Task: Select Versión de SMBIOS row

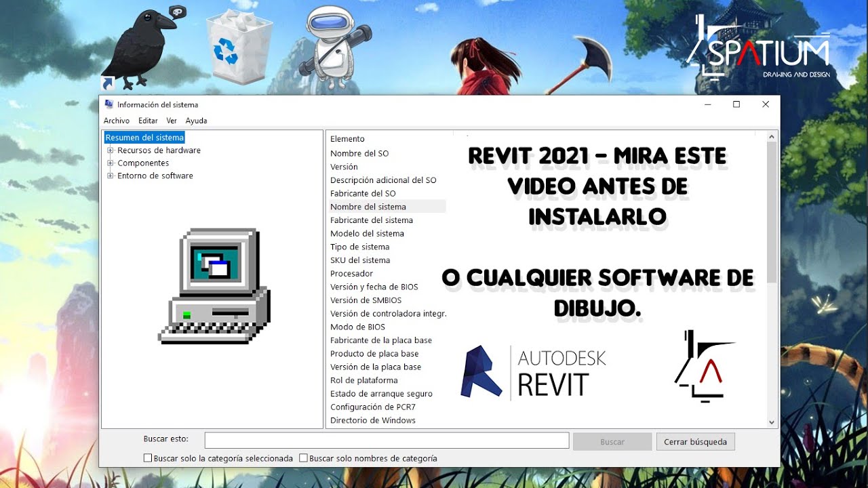Action: (x=366, y=300)
